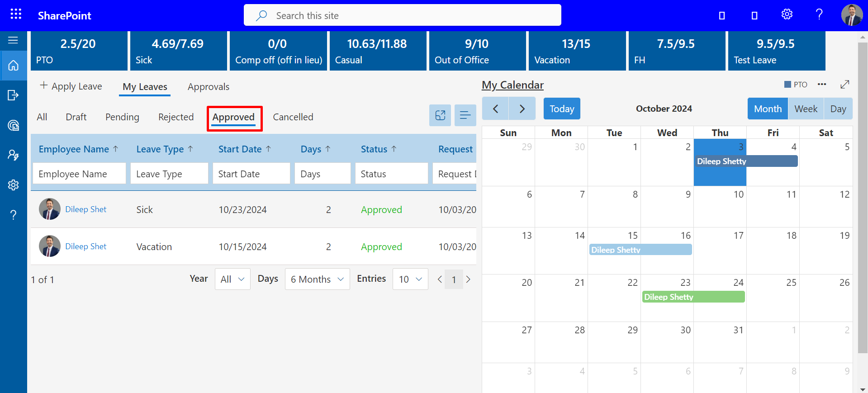Click inside the Search this site box
The width and height of the screenshot is (868, 393).
[x=403, y=15]
